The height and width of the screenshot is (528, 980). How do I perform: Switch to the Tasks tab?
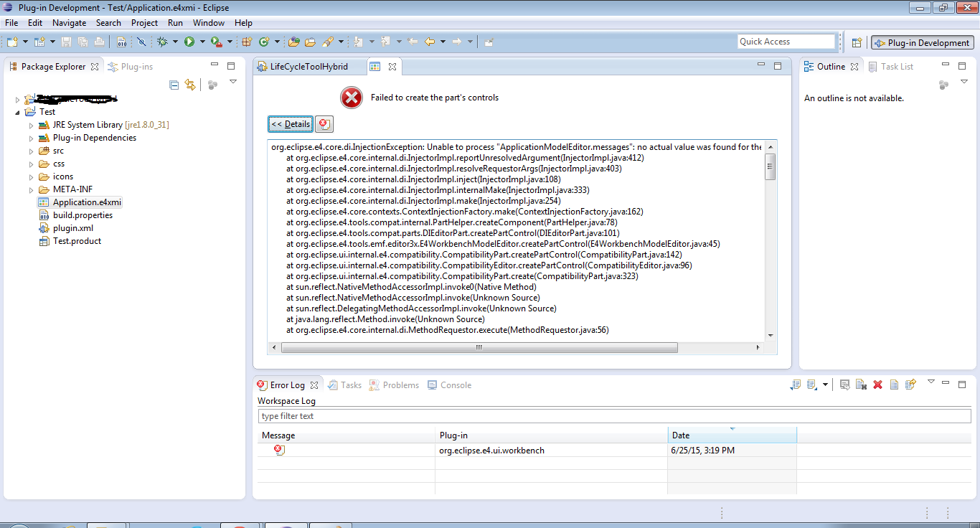pyautogui.click(x=345, y=385)
